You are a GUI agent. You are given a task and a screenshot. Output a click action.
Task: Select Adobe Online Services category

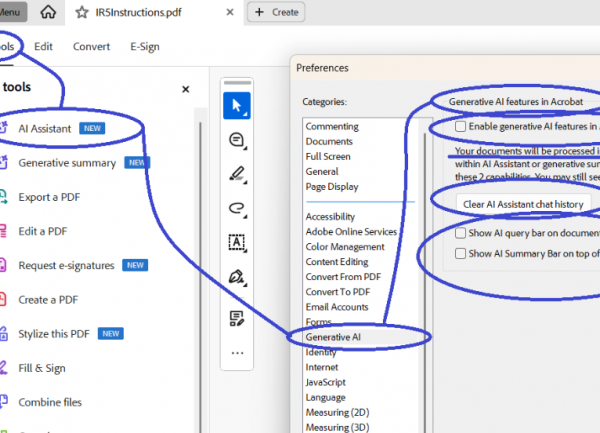pyautogui.click(x=351, y=232)
